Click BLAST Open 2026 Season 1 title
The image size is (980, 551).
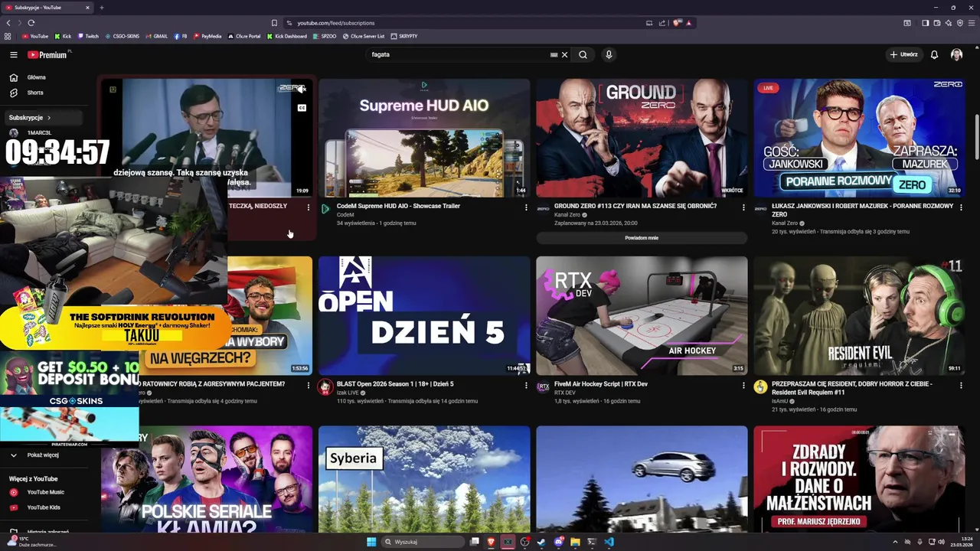tap(395, 384)
